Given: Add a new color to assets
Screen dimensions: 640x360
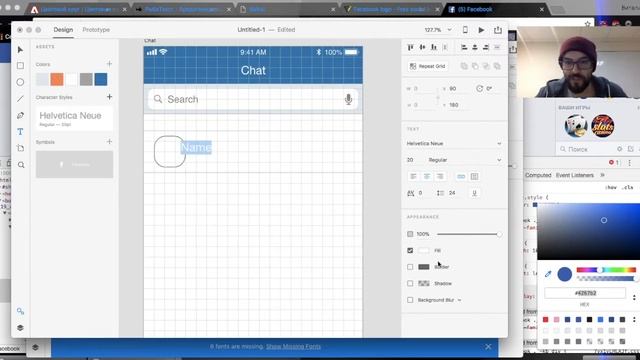Looking at the screenshot, I should pos(109,64).
